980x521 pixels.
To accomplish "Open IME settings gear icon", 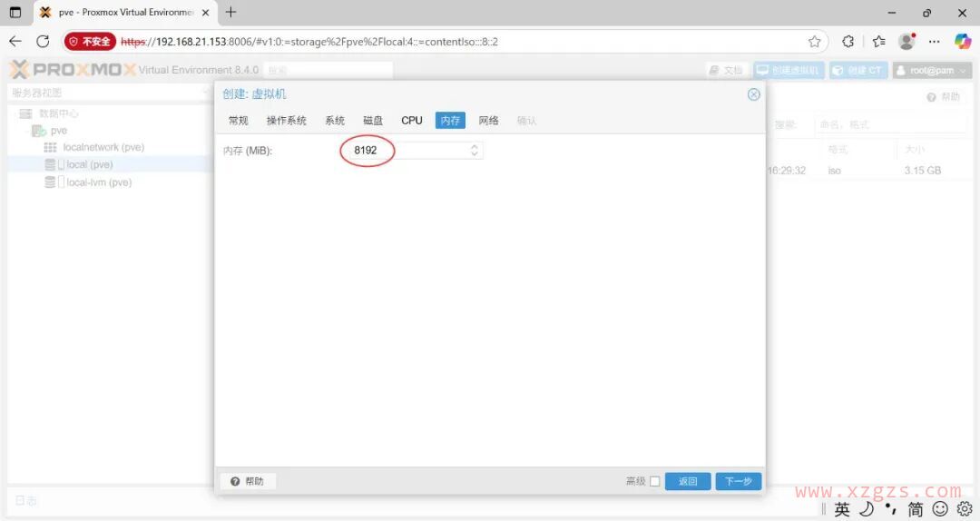I will coord(965,508).
